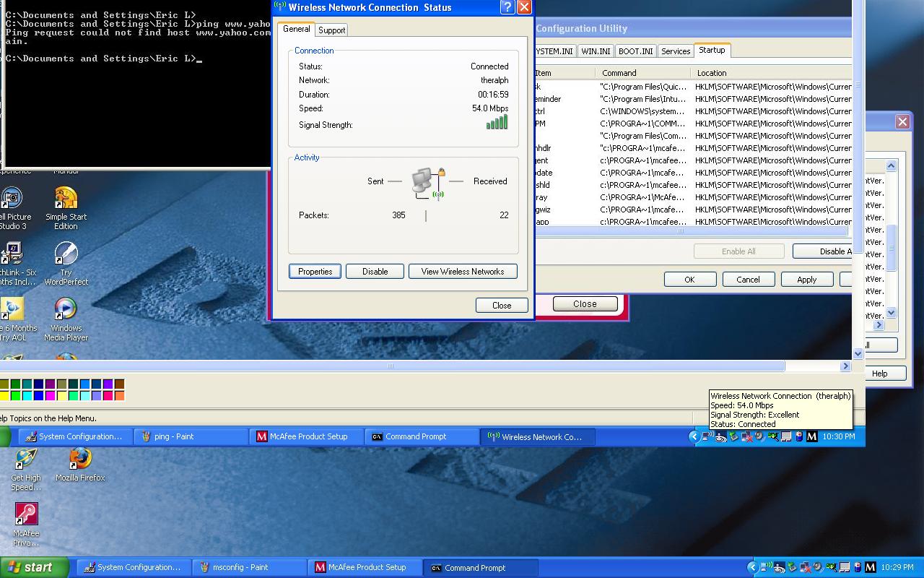Viewport: 924px width, 578px height.
Task: Click down arrow of rightmost window list scrollbar
Action: coord(891,313)
